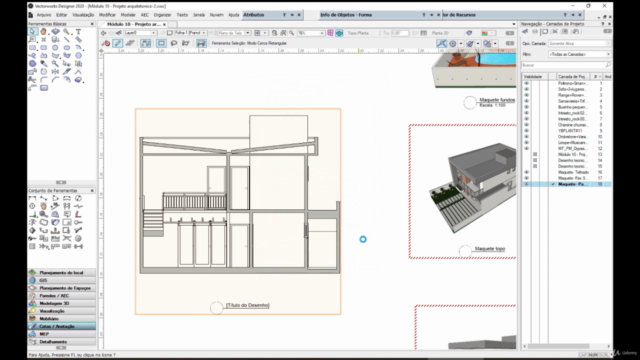This screenshot has width=640, height=360.
Task: Select the Rounded Rectangle tool
Action: point(44,47)
